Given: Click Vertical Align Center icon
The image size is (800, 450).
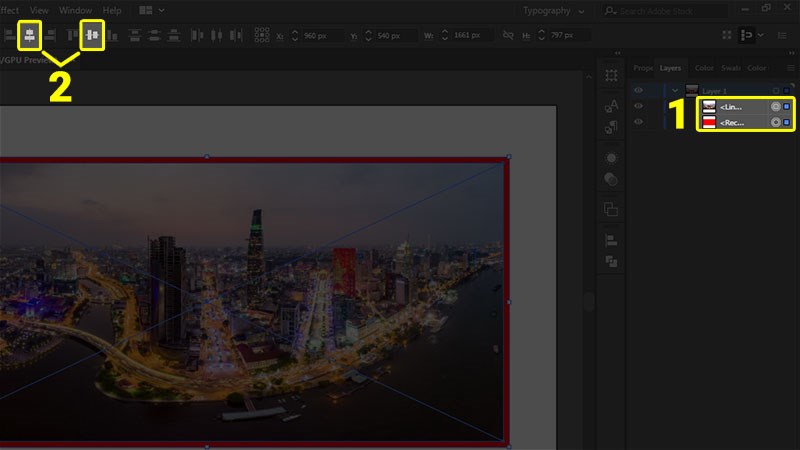Looking at the screenshot, I should point(92,35).
